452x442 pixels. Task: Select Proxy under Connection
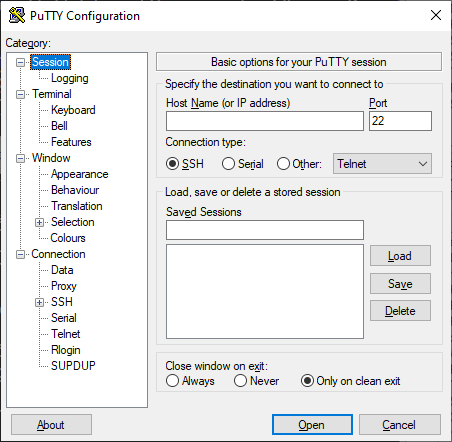(x=64, y=286)
